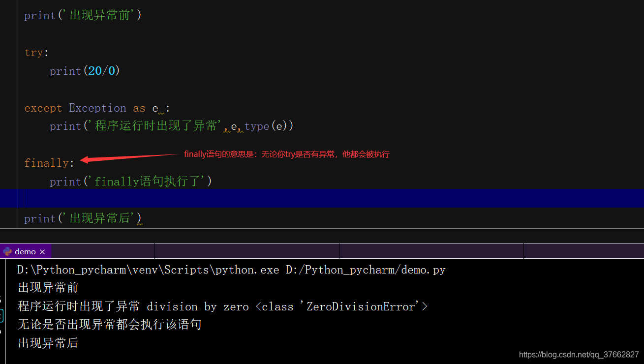644x364 pixels.
Task: Close the demo run tab
Action: pyautogui.click(x=42, y=252)
